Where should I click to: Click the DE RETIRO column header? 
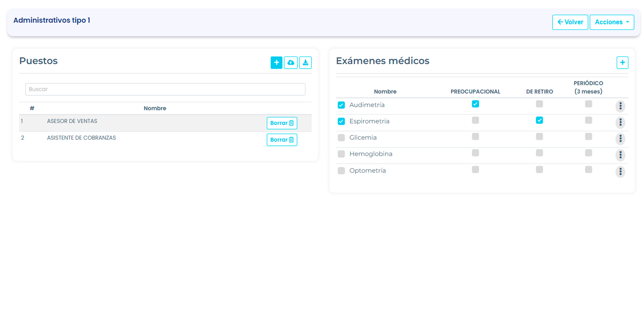539,92
